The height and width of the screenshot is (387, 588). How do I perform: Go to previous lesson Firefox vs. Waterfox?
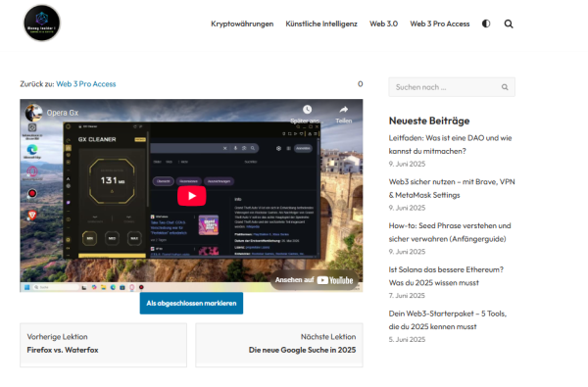click(x=103, y=345)
